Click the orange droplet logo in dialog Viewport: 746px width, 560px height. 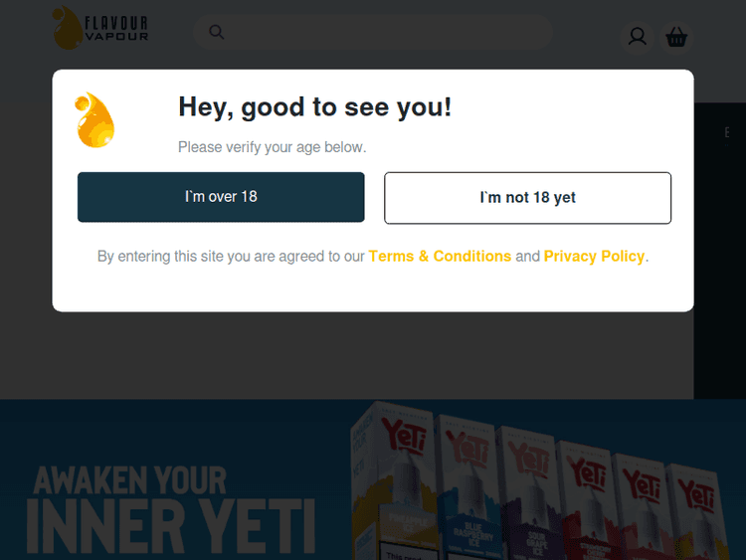tap(94, 119)
